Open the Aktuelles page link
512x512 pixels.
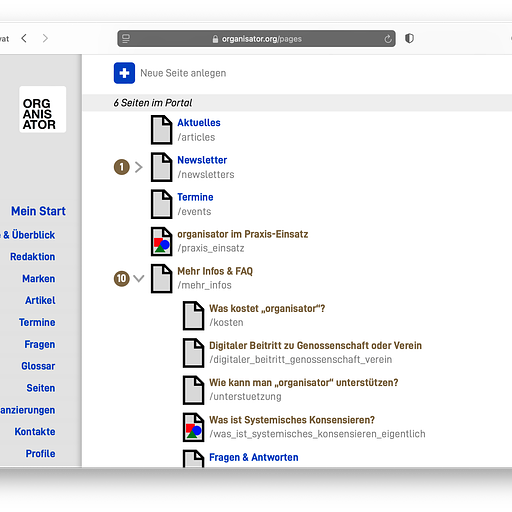pos(199,123)
